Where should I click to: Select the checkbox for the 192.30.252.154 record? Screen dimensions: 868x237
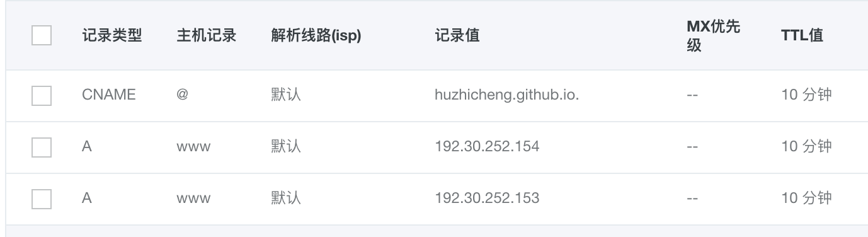[x=42, y=147]
